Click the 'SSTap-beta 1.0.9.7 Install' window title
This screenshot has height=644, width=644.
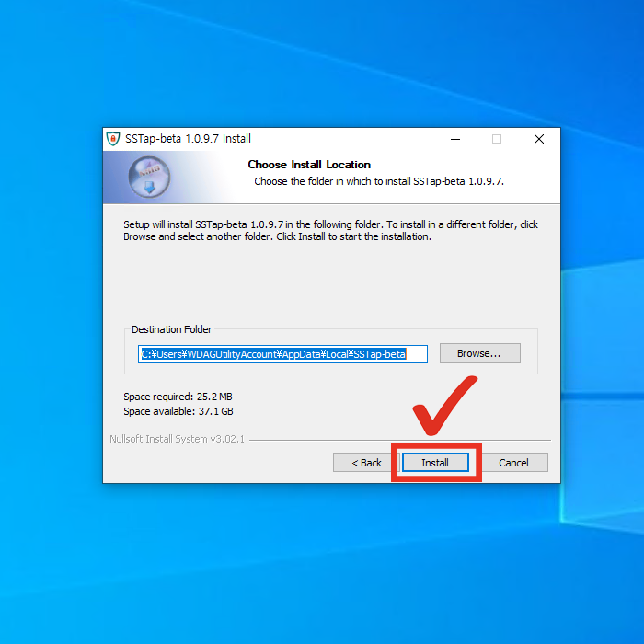point(188,139)
